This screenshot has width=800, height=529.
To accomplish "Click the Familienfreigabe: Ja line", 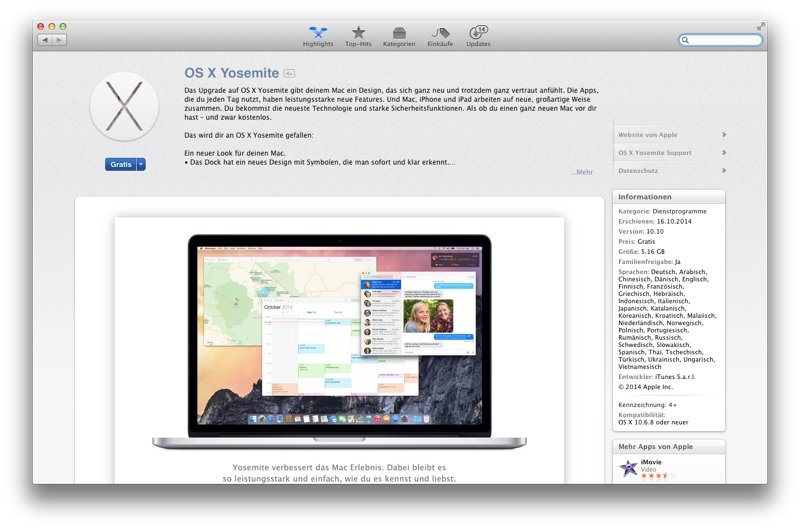I will click(x=649, y=262).
